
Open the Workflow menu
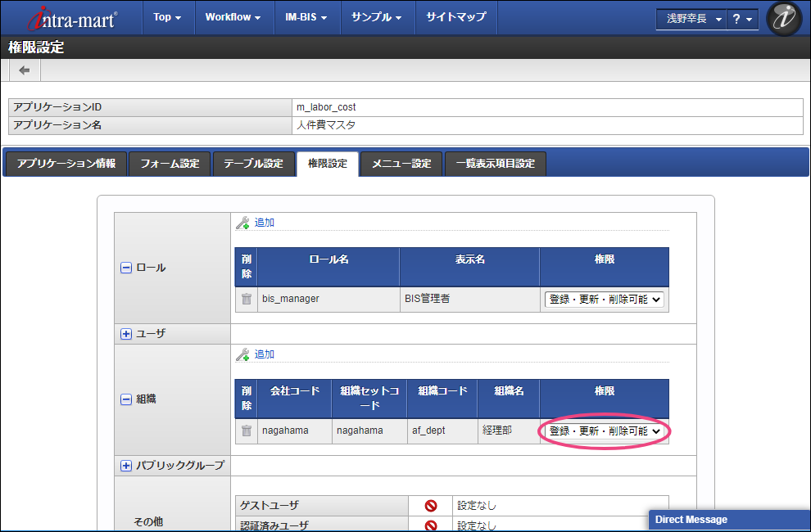(x=233, y=17)
